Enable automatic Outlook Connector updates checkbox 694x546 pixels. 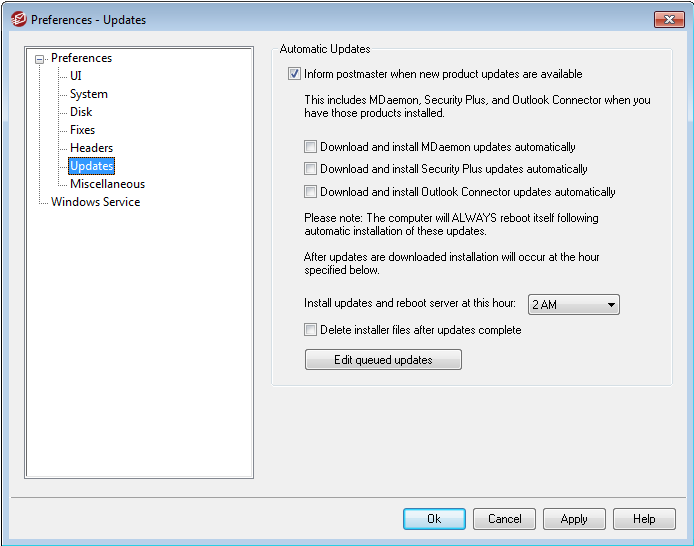click(310, 192)
